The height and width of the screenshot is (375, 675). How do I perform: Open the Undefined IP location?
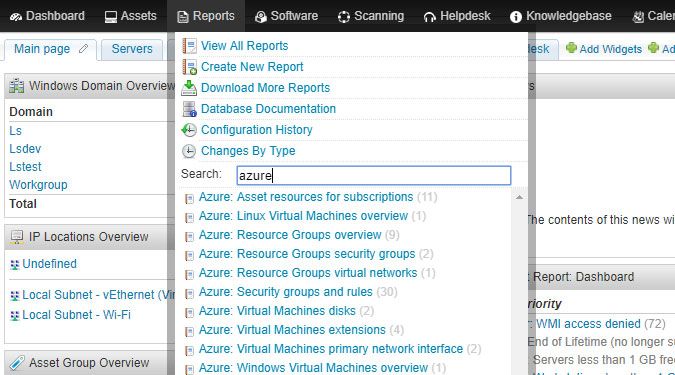49,264
